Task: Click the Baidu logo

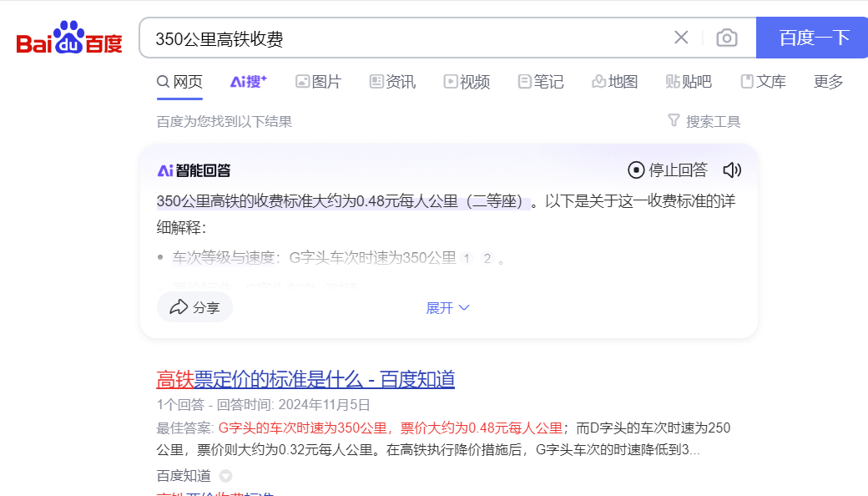Action: [69, 38]
